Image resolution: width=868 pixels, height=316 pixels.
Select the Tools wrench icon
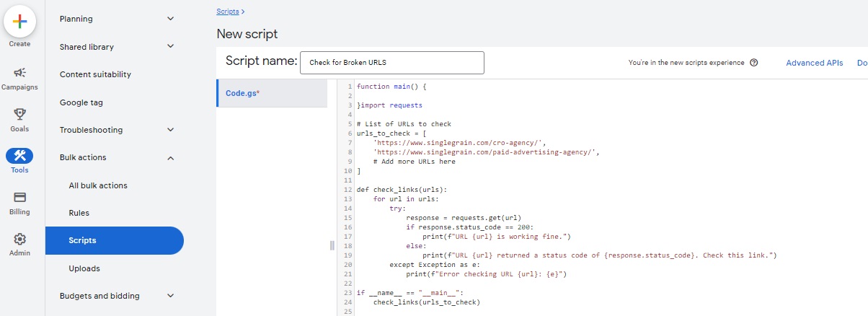click(x=19, y=156)
